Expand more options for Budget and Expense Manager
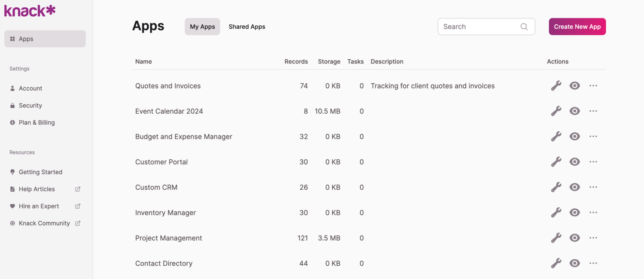Screen dimensions: 644x279 point(593,136)
